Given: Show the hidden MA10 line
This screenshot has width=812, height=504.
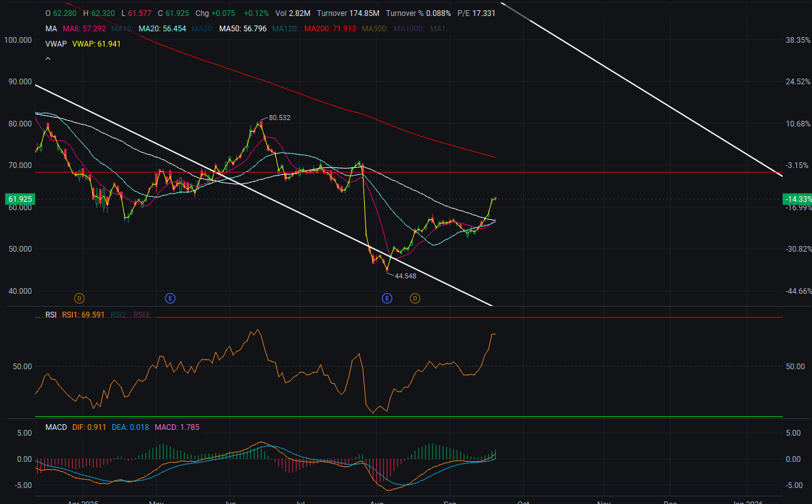Looking at the screenshot, I should coord(121,29).
